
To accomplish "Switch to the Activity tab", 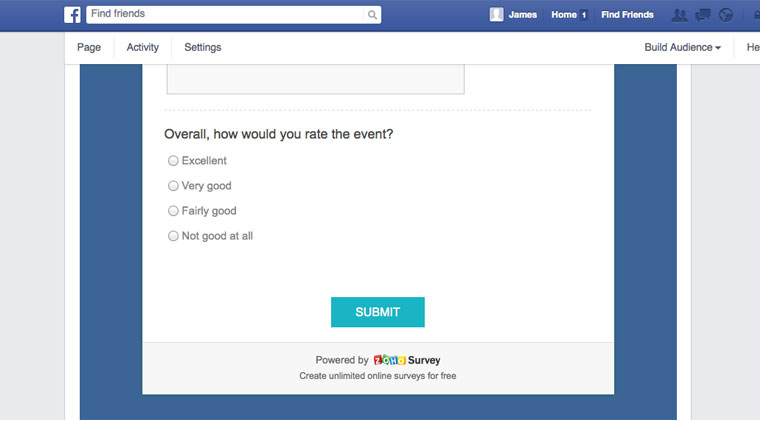I will pyautogui.click(x=142, y=47).
